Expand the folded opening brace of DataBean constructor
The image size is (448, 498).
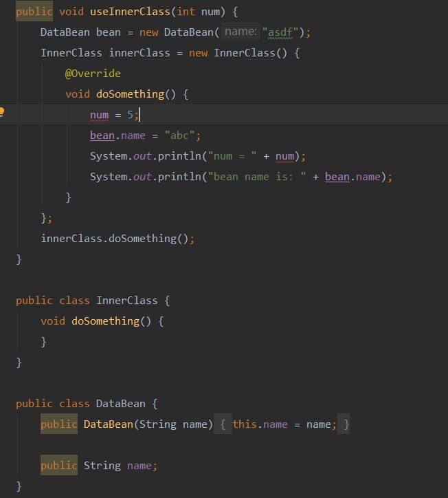pyautogui.click(x=223, y=424)
